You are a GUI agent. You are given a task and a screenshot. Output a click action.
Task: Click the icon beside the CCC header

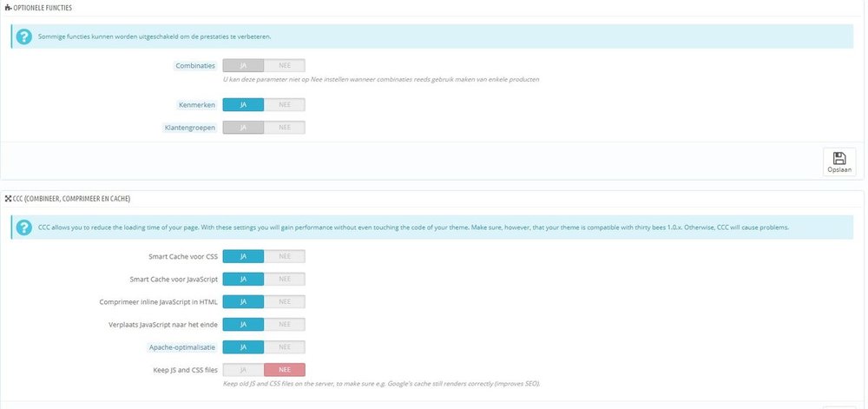[8, 199]
